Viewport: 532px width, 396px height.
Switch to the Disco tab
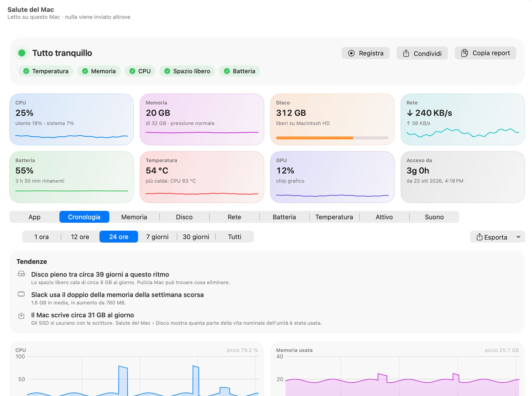(x=184, y=217)
